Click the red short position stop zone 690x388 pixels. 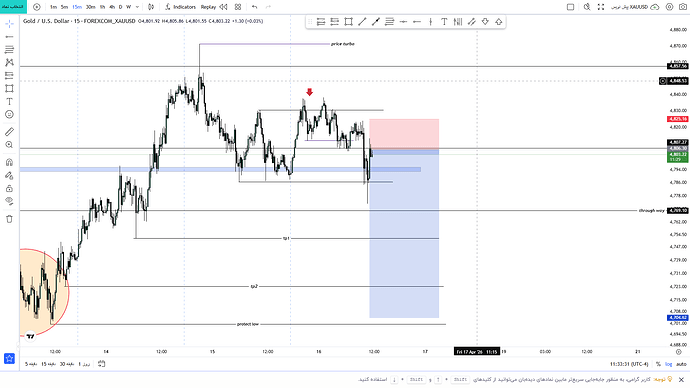pyautogui.click(x=404, y=134)
